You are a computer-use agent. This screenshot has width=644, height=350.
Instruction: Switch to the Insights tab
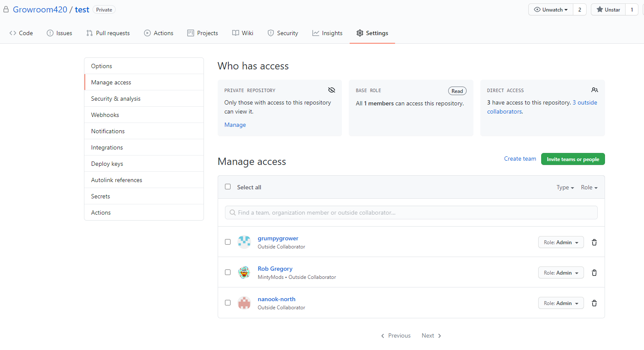[327, 33]
